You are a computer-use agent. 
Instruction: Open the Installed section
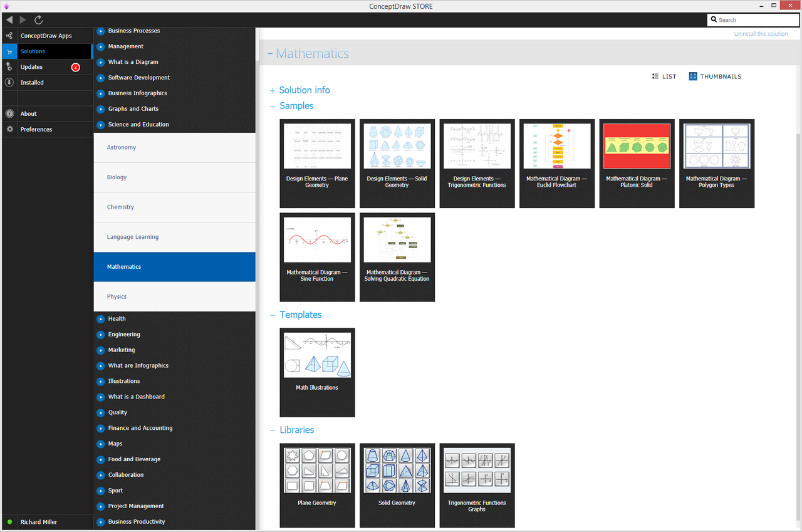(x=47, y=83)
